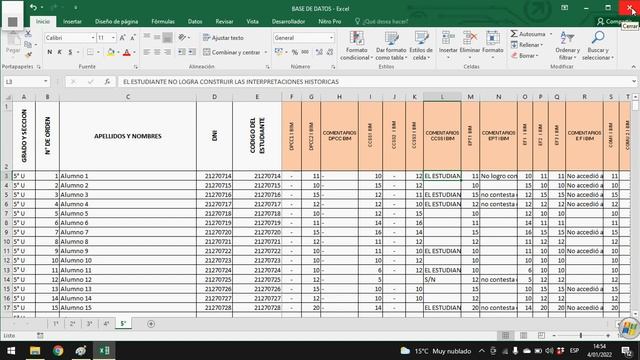The height and width of the screenshot is (360, 640).
Task: Apply the cell borders icon
Action: click(90, 52)
